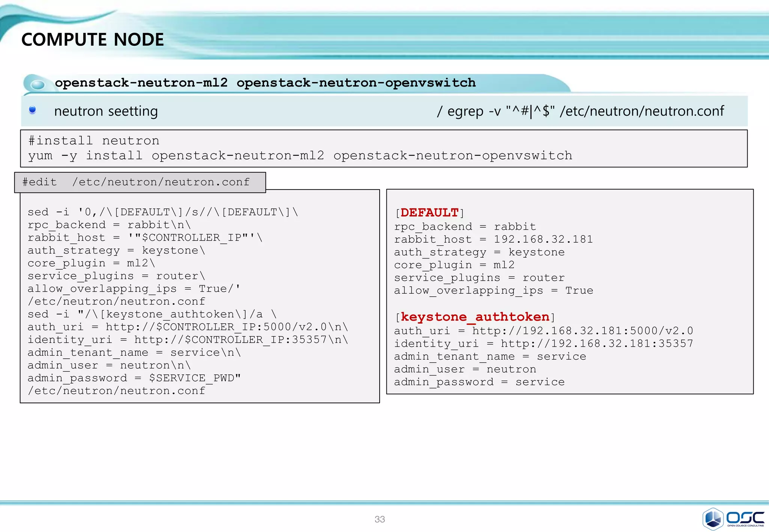Click the sed -i keystone_authtoken line
Image resolution: width=769 pixels, height=532 pixels.
pyautogui.click(x=152, y=314)
